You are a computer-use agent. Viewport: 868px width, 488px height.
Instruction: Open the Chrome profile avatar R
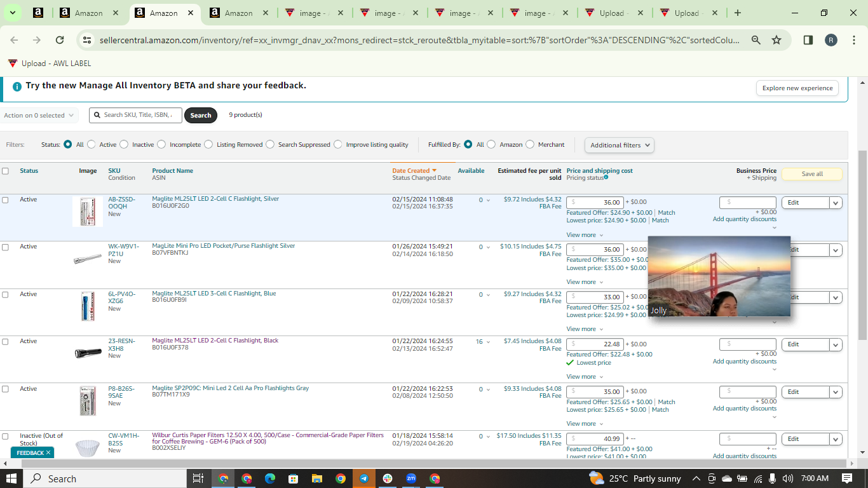pos(831,40)
